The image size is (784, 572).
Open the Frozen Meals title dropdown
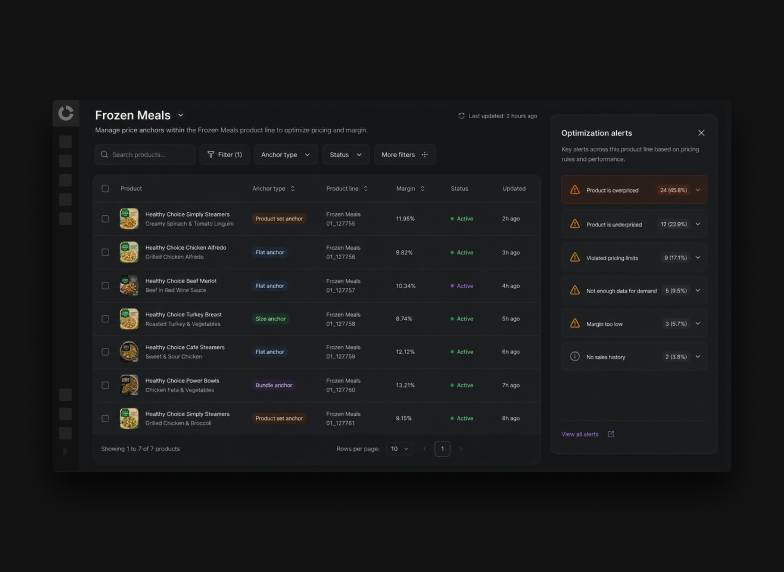(x=180, y=116)
